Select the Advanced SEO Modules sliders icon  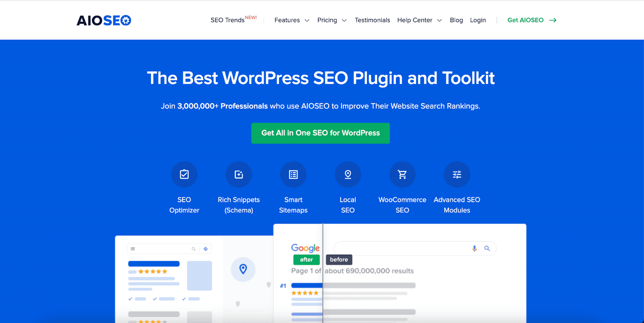pyautogui.click(x=457, y=175)
